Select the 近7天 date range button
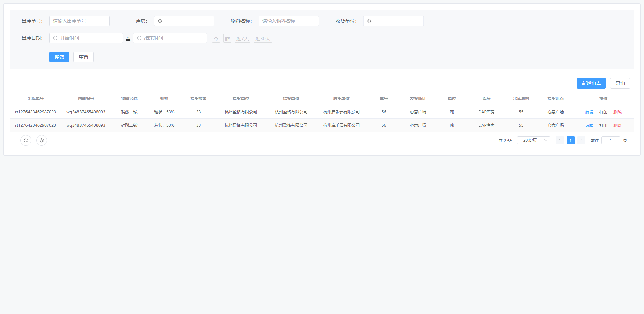The image size is (644, 314). pyautogui.click(x=243, y=38)
